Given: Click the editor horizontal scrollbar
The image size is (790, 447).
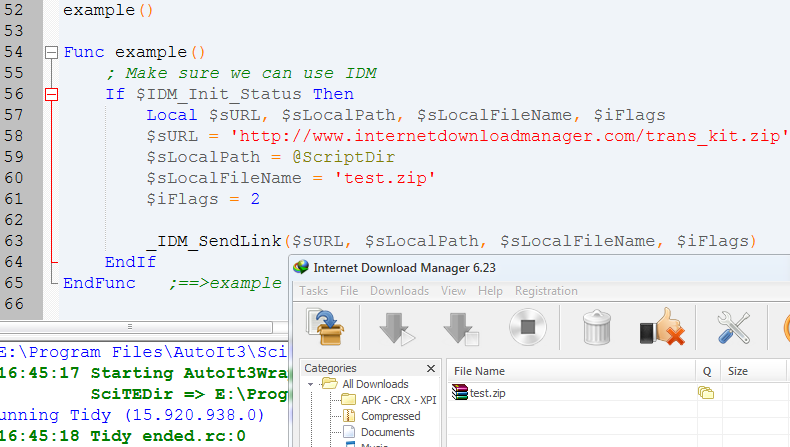Looking at the screenshot, I should tap(136, 327).
